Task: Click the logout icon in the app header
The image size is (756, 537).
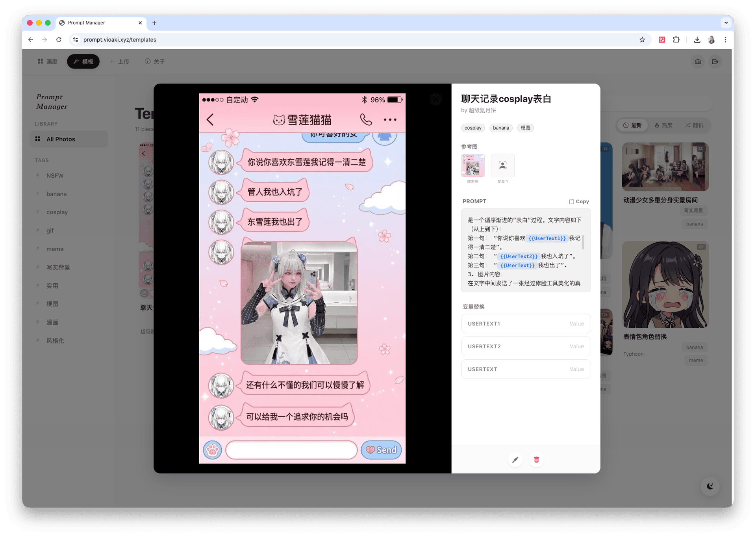Action: click(715, 61)
